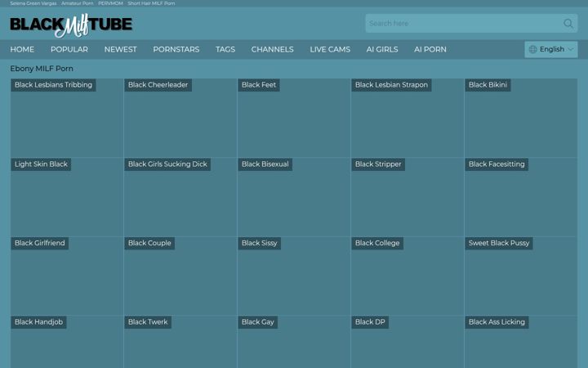The height and width of the screenshot is (368, 588).
Task: Open the Black Cheerleader category tile
Action: tap(180, 118)
